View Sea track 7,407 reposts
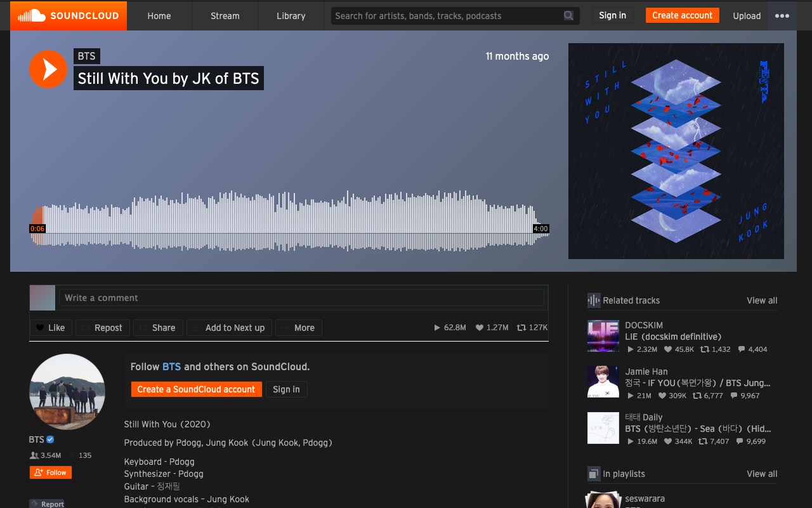Image resolution: width=812 pixels, height=508 pixels. pos(714,441)
